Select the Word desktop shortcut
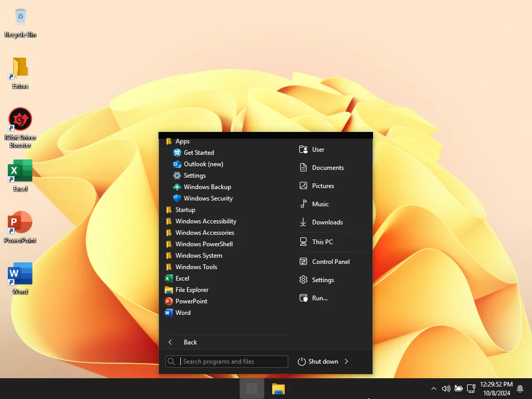This screenshot has height=399, width=532. click(20, 278)
